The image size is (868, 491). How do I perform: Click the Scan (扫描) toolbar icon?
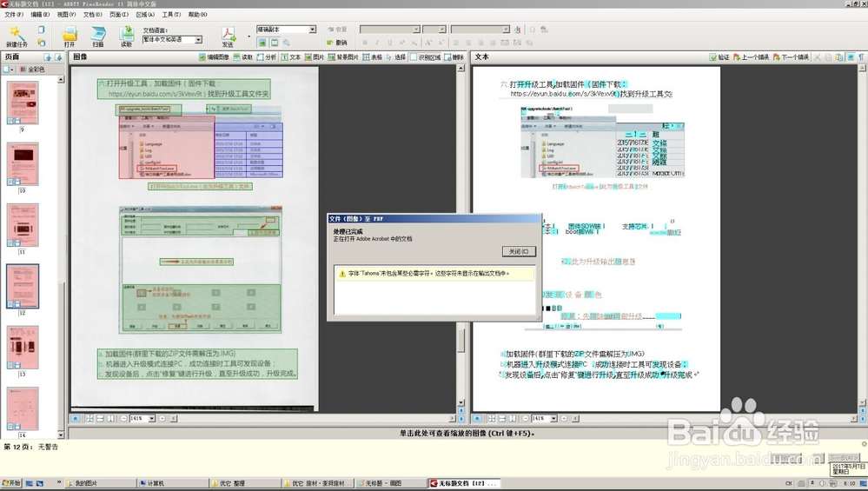click(97, 34)
